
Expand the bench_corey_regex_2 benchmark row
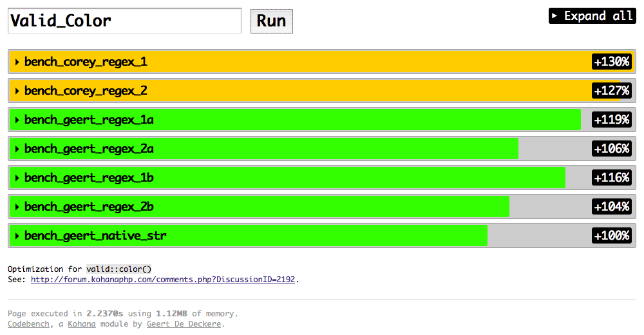click(86, 91)
